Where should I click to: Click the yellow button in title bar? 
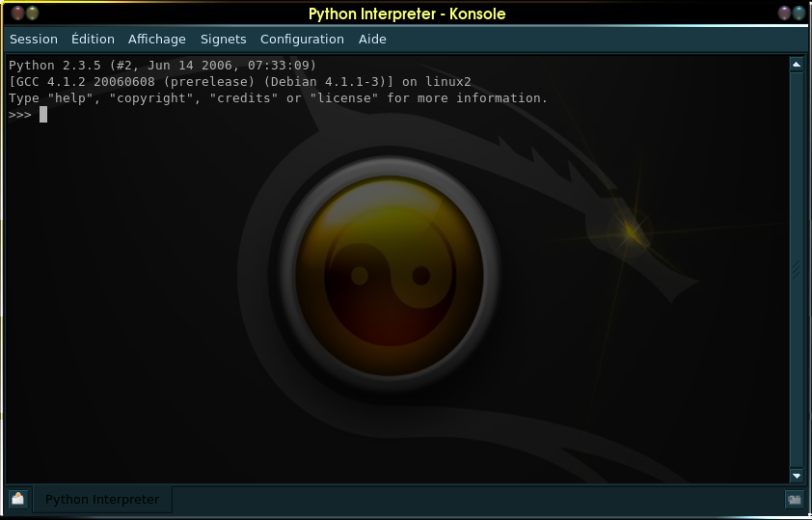coord(32,13)
